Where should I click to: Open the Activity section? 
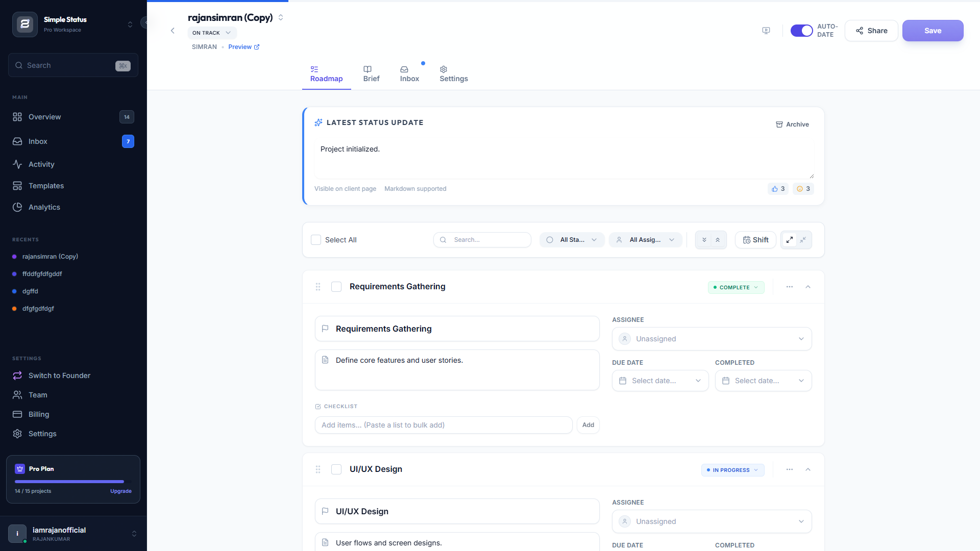41,164
